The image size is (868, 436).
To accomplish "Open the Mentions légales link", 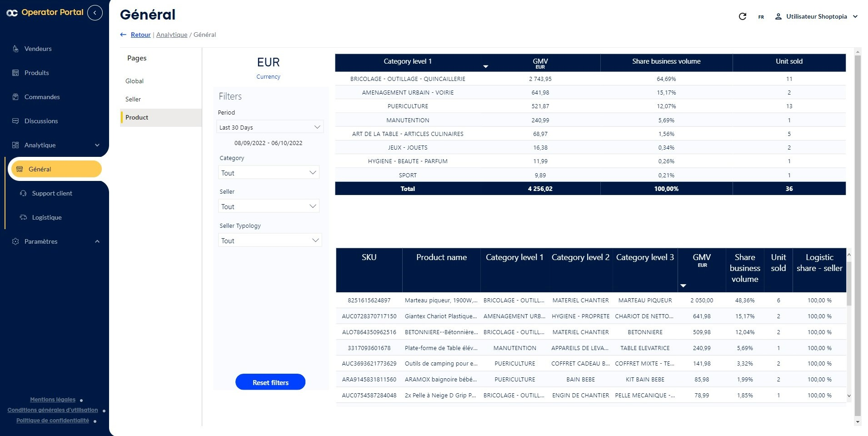I will [x=52, y=400].
